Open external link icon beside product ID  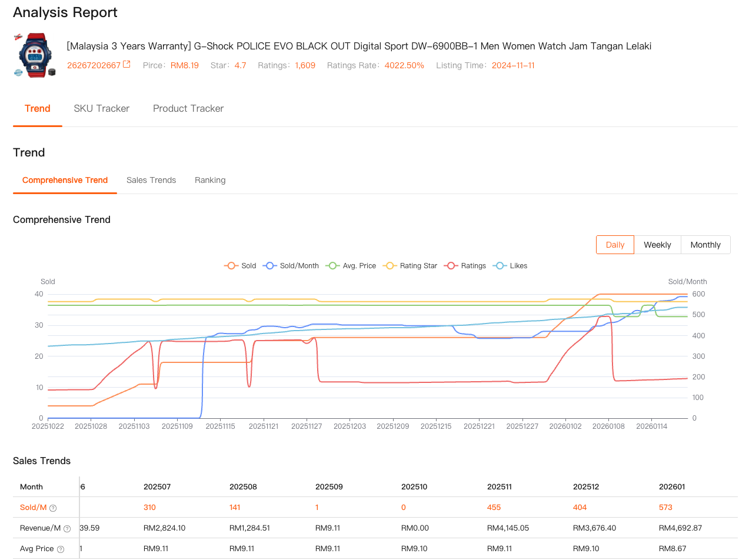click(127, 65)
